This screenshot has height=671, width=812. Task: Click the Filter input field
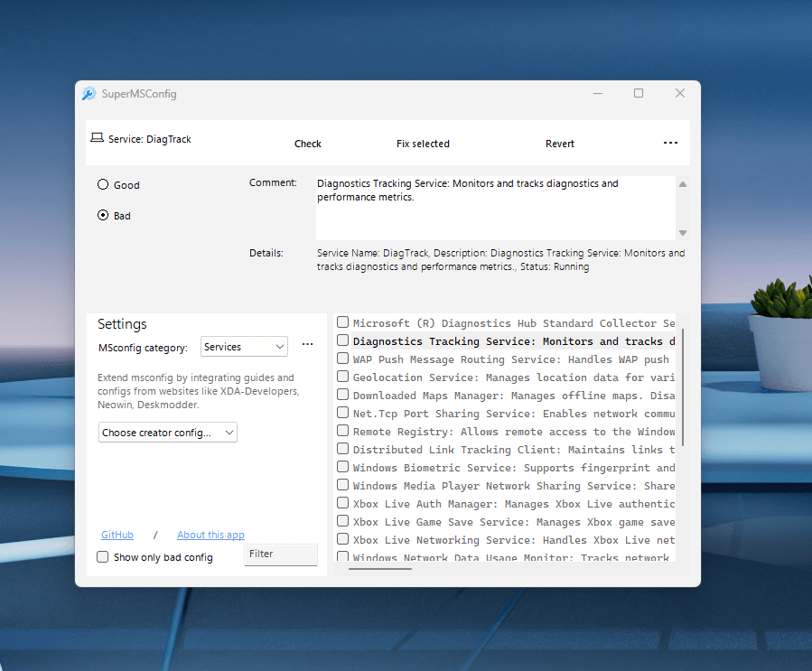pyautogui.click(x=281, y=555)
